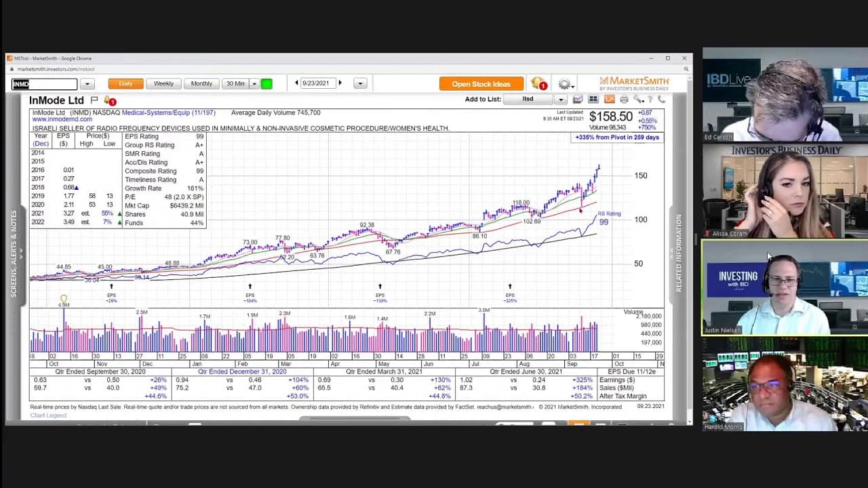Image resolution: width=868 pixels, height=488 pixels.
Task: Click the phone contact icon
Action: [661, 100]
